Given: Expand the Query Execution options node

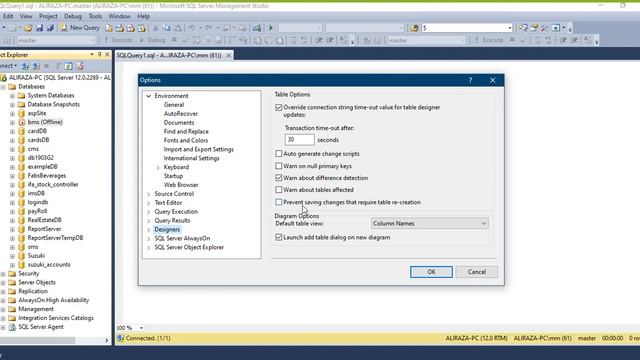Looking at the screenshot, I should tap(149, 212).
